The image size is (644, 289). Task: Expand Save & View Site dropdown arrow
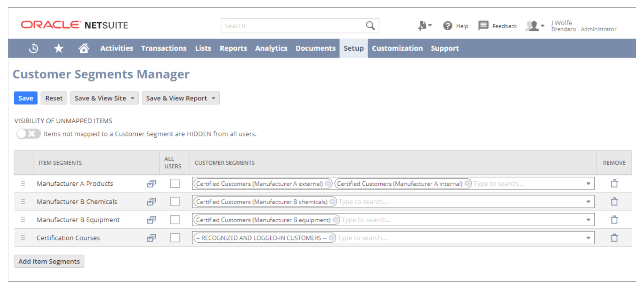[133, 98]
